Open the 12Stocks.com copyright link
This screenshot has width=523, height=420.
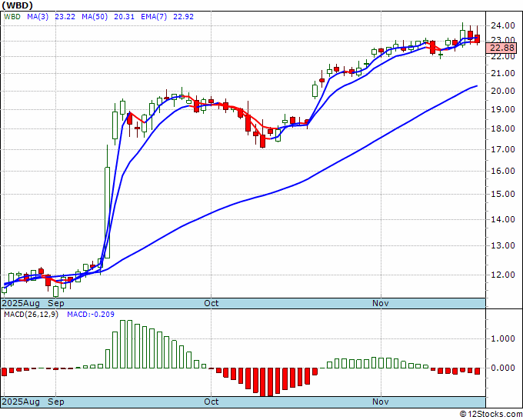tap(491, 415)
